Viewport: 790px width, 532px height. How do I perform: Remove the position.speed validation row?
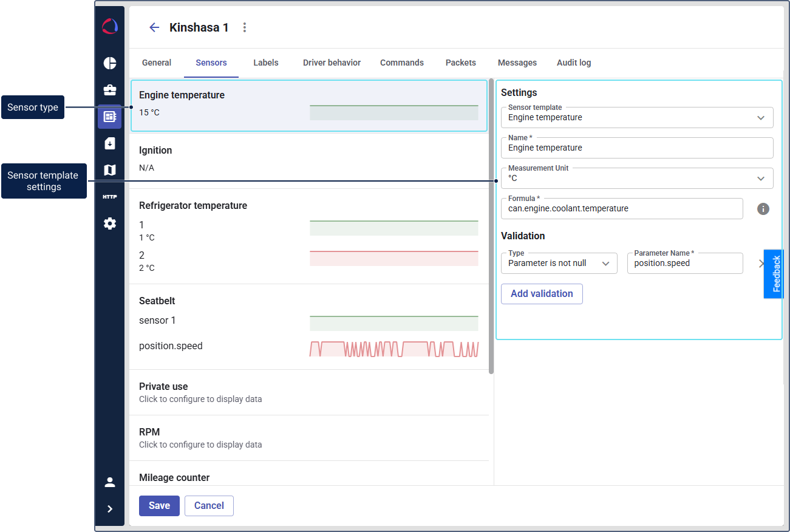coord(761,264)
